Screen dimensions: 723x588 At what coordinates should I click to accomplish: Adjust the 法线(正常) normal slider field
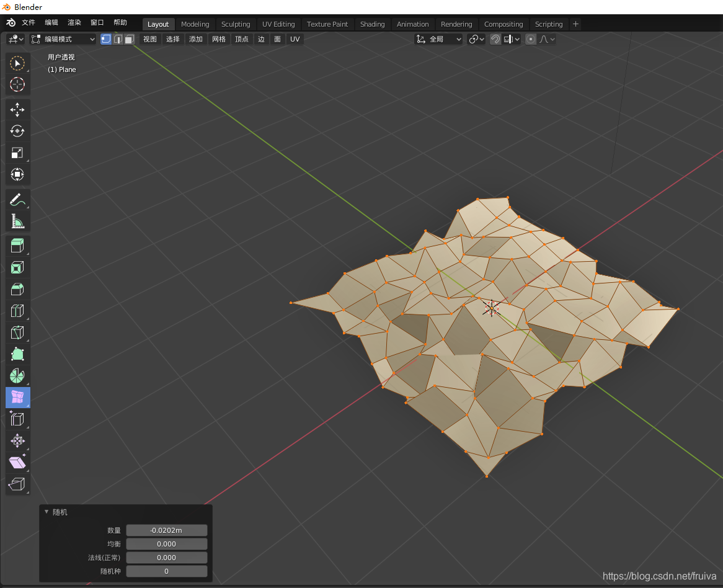tap(166, 558)
